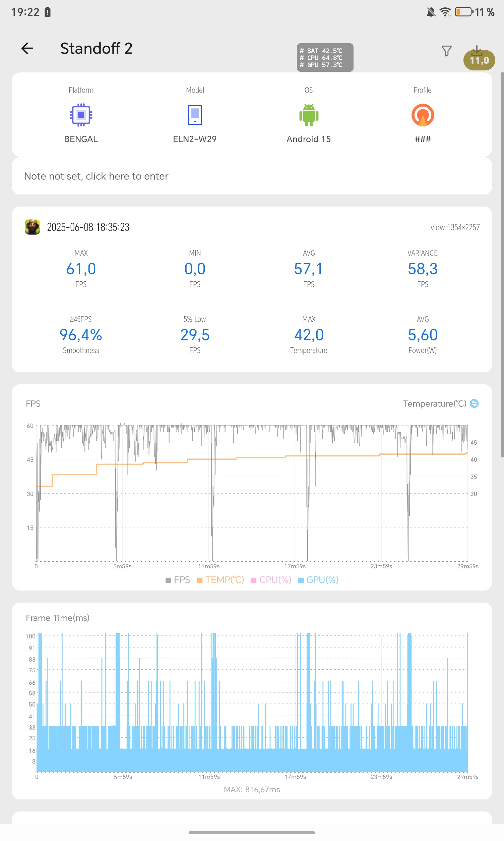Tap the 'Android 15' OS label
The image size is (504, 841).
[309, 139]
